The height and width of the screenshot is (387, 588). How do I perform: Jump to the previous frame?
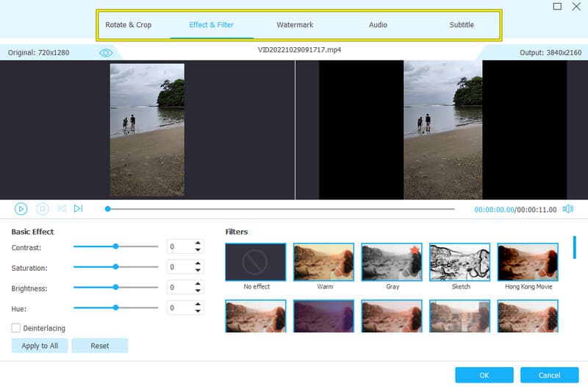62,209
